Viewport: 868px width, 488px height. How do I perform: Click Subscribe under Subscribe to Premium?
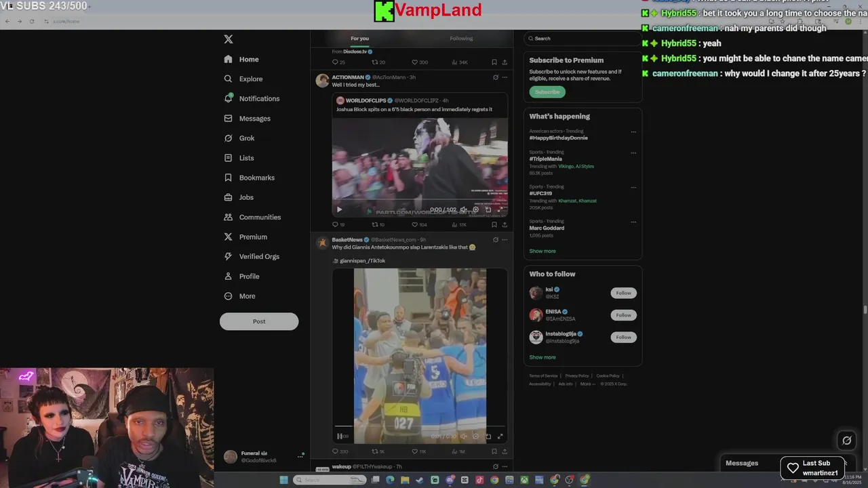(547, 91)
